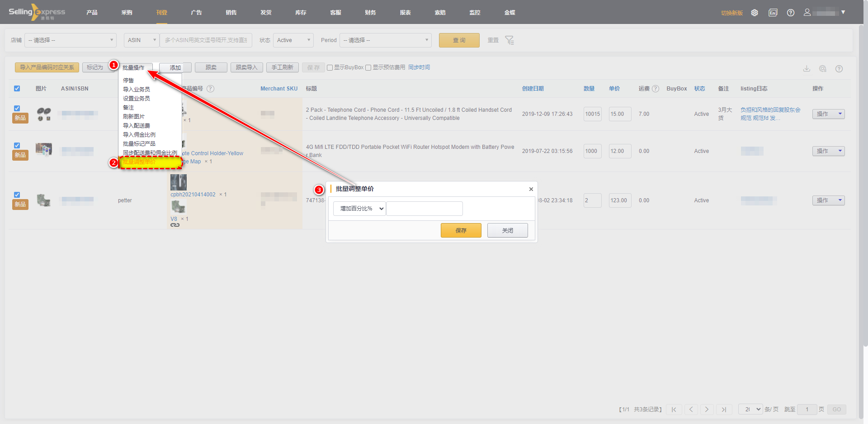Uncheck the petter row checkbox

tap(17, 195)
